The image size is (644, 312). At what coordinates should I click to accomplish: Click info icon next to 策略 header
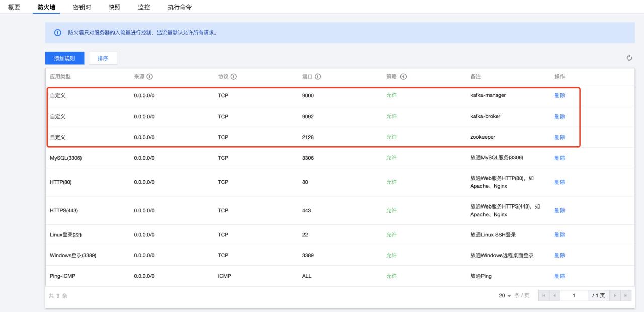coord(404,77)
